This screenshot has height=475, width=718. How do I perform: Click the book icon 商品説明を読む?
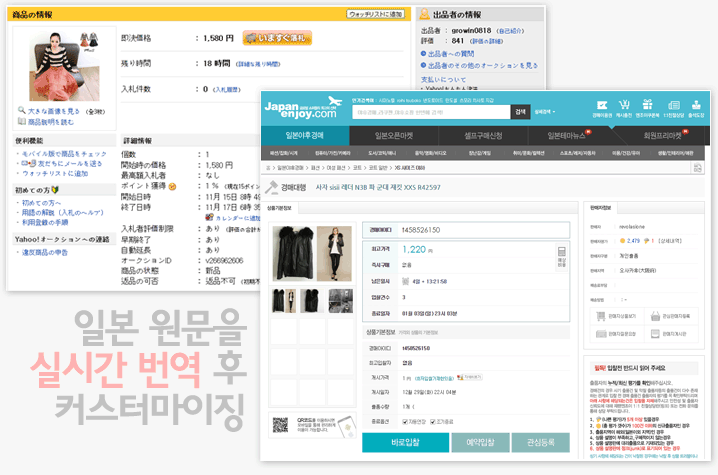(x=21, y=121)
